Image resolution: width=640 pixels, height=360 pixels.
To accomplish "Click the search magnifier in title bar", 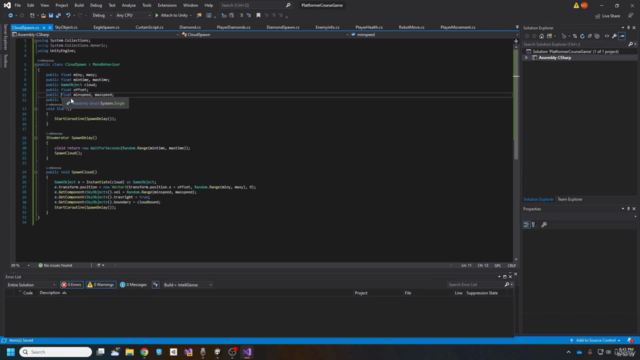I will (288, 5).
